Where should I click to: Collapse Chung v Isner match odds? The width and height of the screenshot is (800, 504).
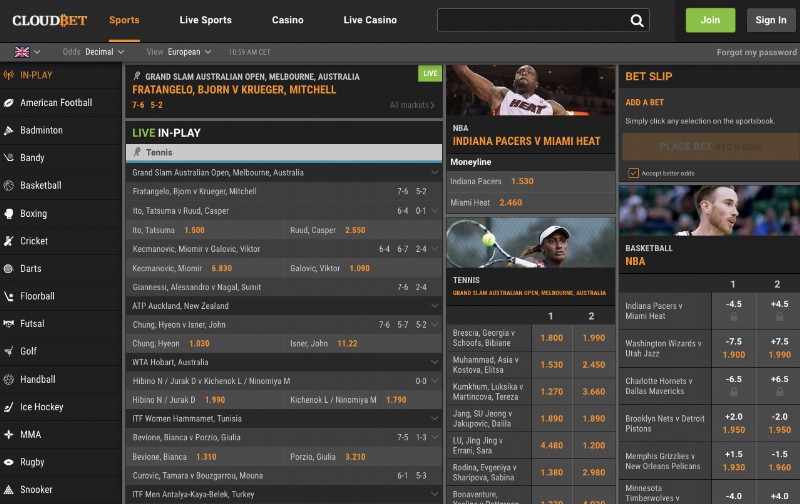coord(434,324)
